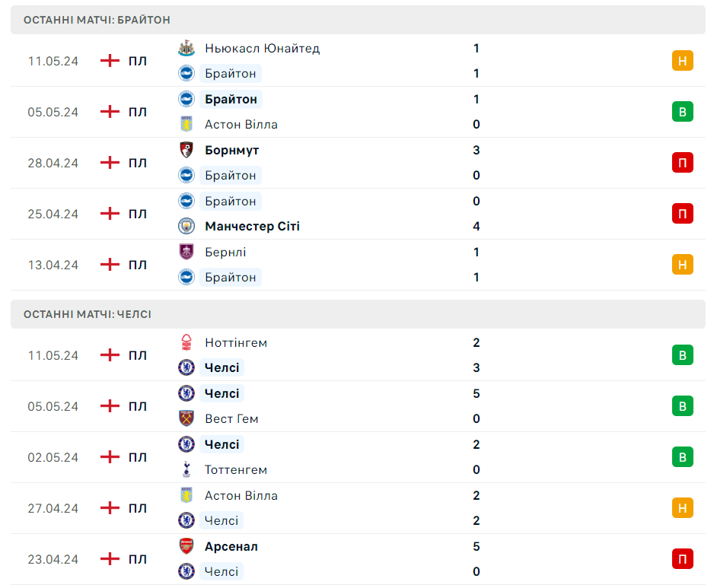Click England flag in 11.05.24 Brighton row
The image size is (717, 588).
coord(110,61)
